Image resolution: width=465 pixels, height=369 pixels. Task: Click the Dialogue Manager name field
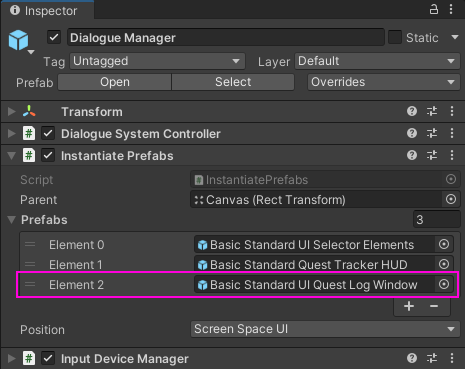(x=226, y=37)
